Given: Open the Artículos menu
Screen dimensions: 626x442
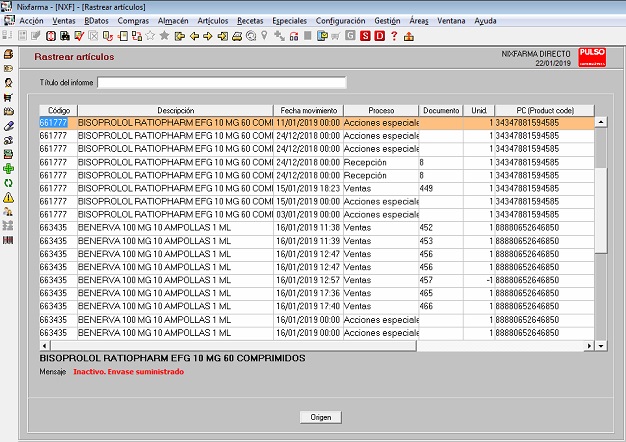Looking at the screenshot, I should pos(212,21).
